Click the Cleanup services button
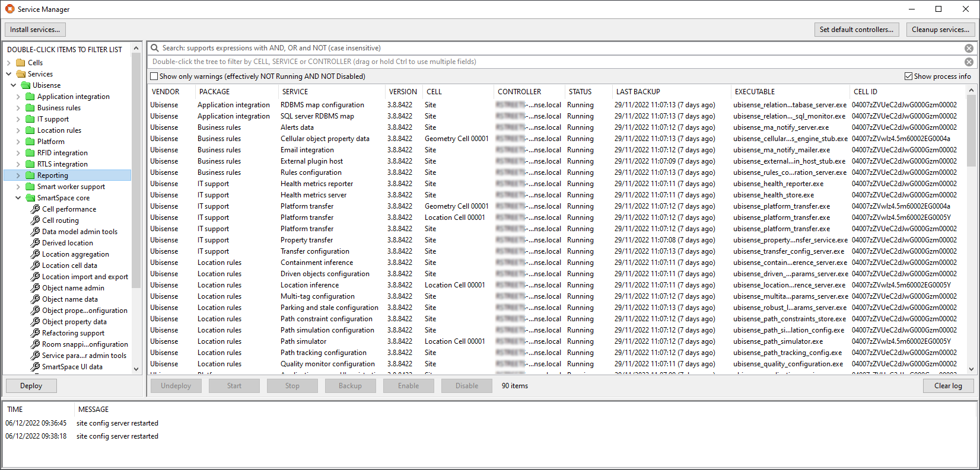980x470 pixels. coord(940,30)
